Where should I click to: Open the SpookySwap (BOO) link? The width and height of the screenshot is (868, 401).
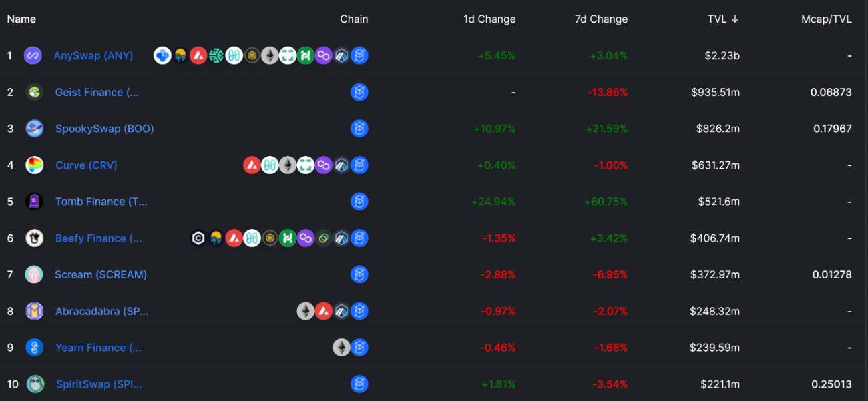click(104, 129)
